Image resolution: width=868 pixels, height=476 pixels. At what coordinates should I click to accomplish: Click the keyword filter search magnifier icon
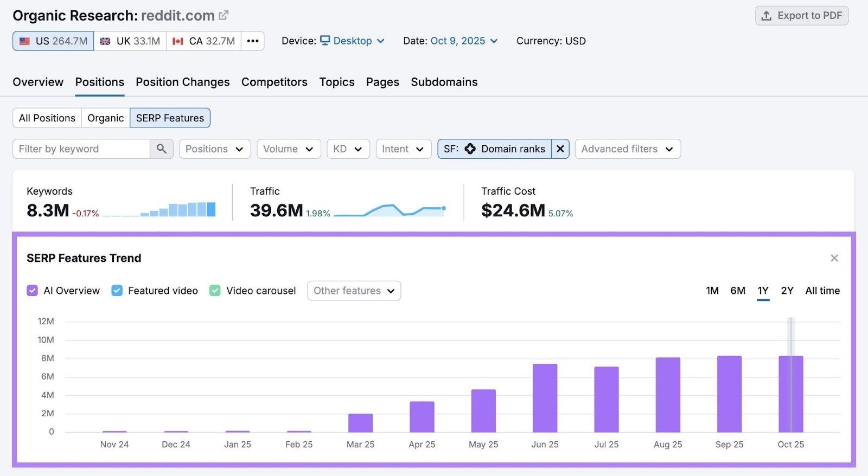pyautogui.click(x=162, y=149)
